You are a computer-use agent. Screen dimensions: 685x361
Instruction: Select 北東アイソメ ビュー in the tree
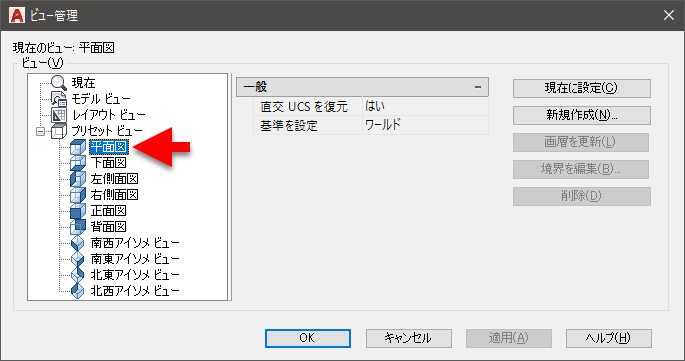tap(135, 275)
